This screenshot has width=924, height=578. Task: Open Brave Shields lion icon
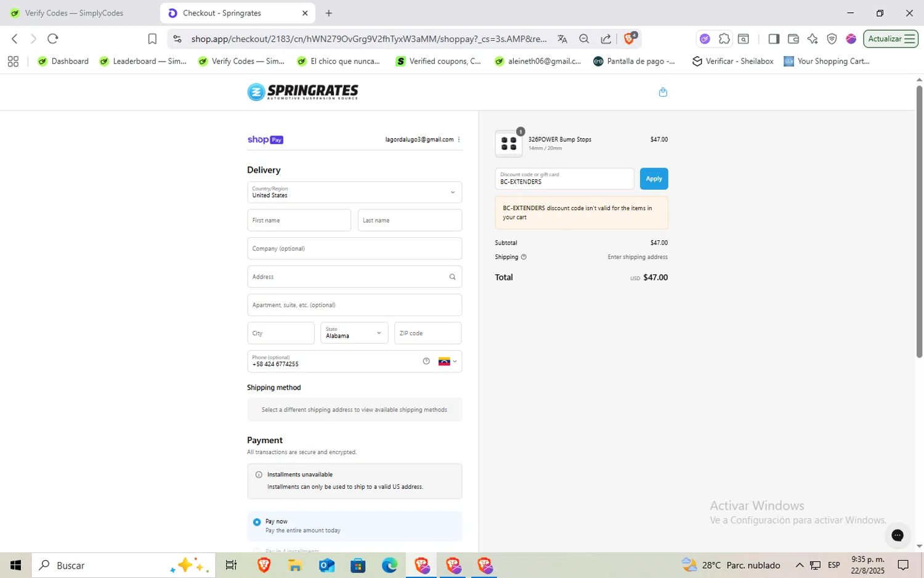point(630,38)
